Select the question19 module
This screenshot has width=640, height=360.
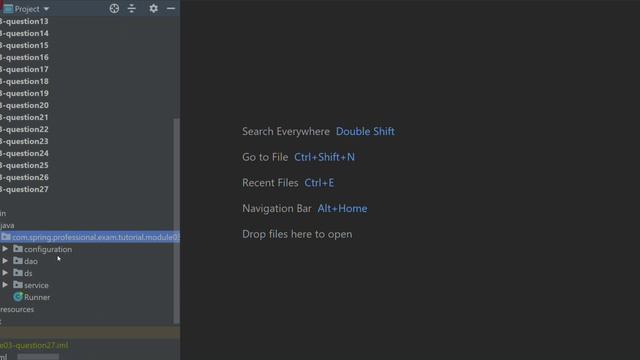(x=24, y=93)
